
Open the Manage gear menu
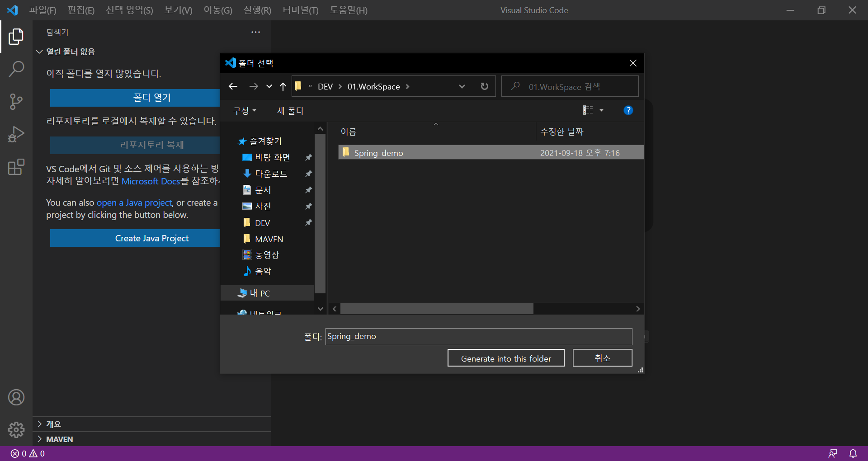[16, 430]
